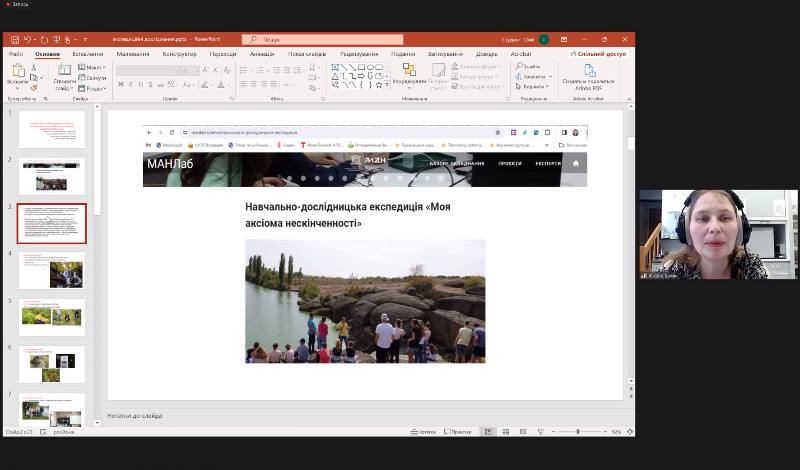
Task: Switch to Slide Sorter view in status bar
Action: point(505,432)
